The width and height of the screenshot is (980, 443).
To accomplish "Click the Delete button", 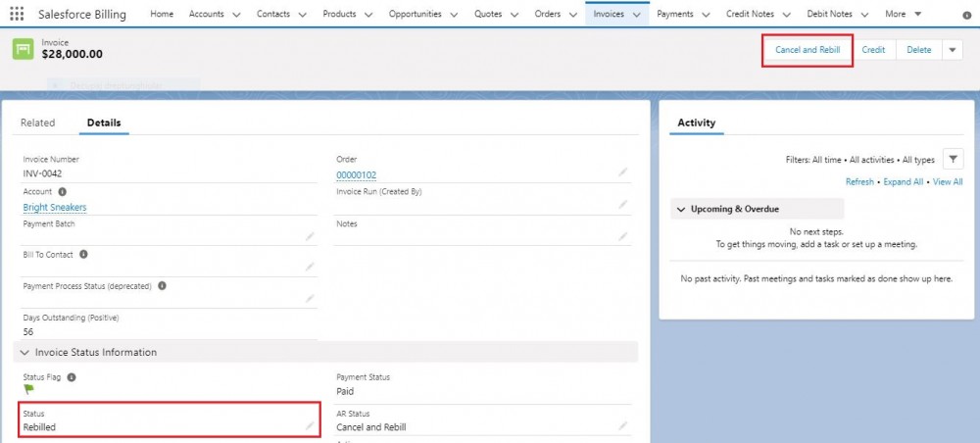I will click(919, 50).
